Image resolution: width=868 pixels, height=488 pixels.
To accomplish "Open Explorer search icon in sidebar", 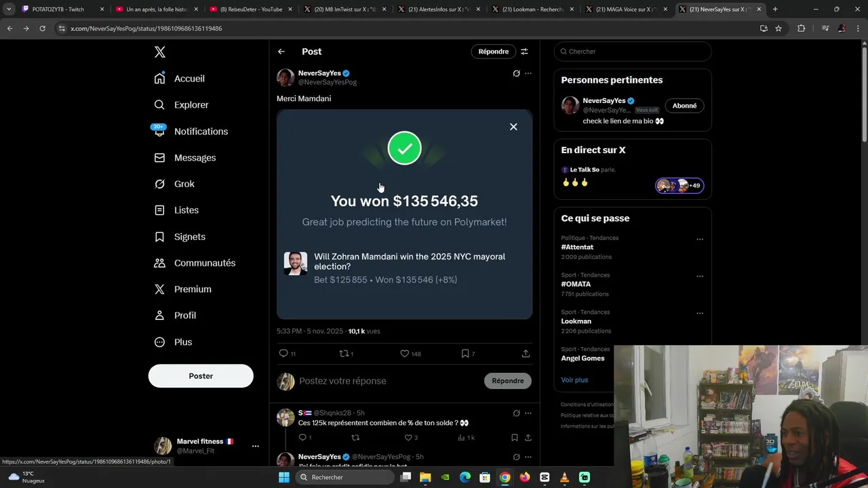I will click(159, 105).
